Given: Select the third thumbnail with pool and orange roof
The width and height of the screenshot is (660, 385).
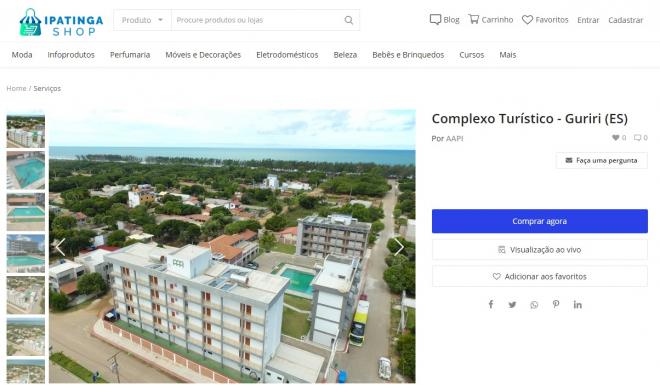Looking at the screenshot, I should click(x=26, y=212).
